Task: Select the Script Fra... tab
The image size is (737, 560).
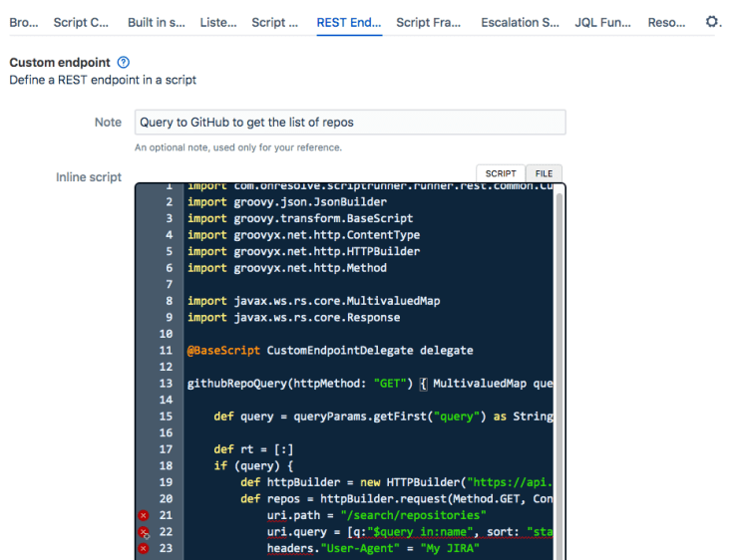Action: point(429,22)
